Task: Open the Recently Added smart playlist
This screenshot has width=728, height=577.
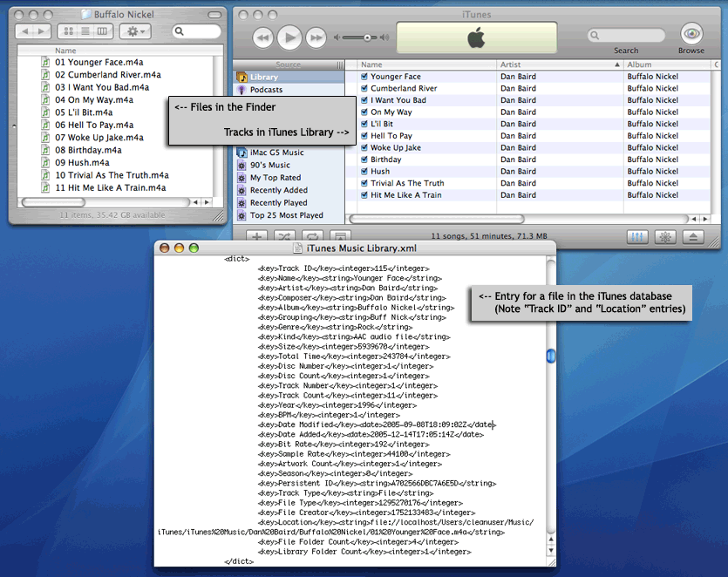Action: coord(289,190)
